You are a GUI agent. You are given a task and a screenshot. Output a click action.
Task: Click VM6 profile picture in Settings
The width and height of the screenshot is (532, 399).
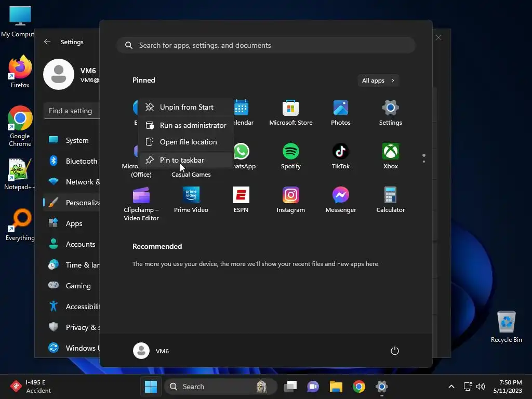(x=59, y=74)
